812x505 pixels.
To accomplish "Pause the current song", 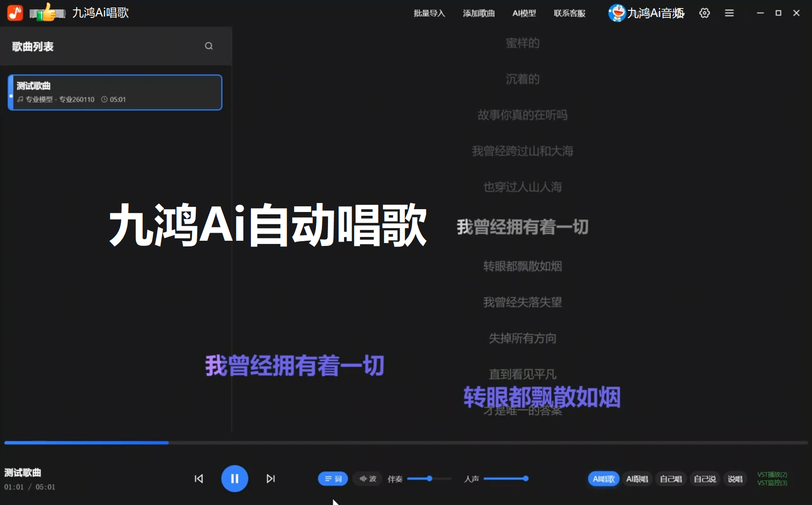I will [x=234, y=479].
